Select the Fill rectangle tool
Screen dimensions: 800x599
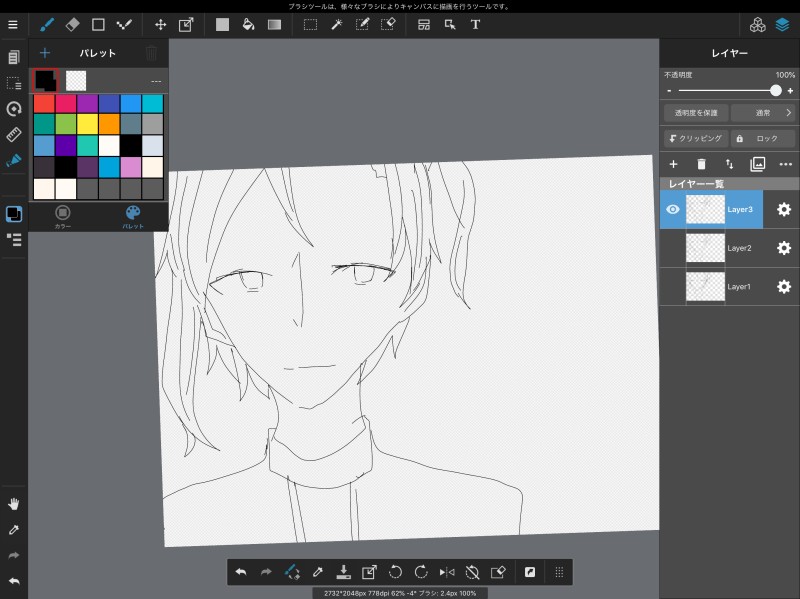(222, 24)
